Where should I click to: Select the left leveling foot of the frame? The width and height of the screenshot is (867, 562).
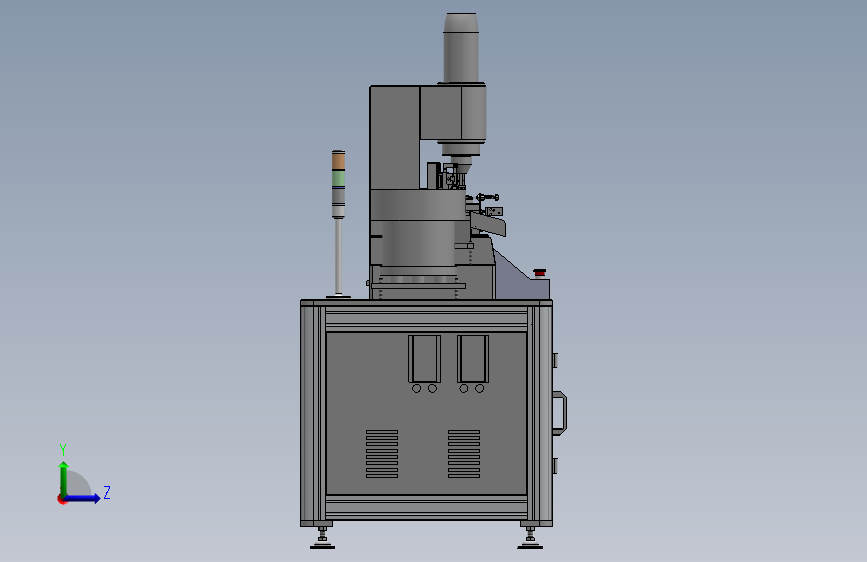coord(322,538)
